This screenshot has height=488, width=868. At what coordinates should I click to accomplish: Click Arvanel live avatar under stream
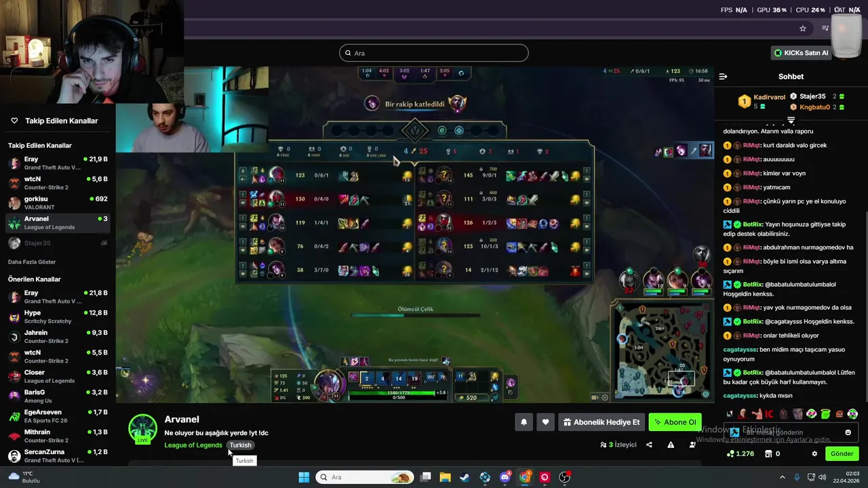143,429
